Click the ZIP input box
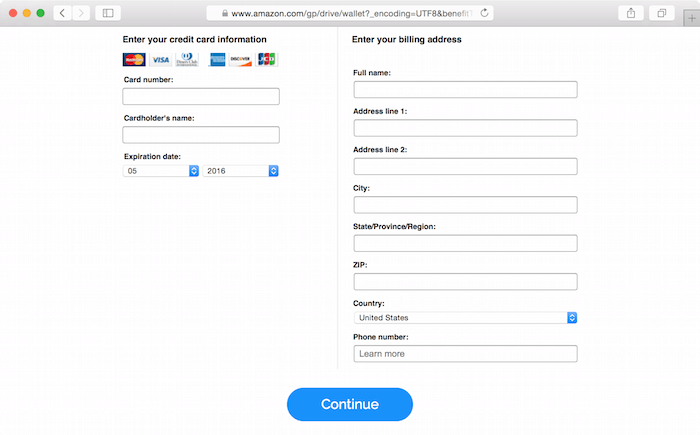700x435 pixels. [465, 282]
